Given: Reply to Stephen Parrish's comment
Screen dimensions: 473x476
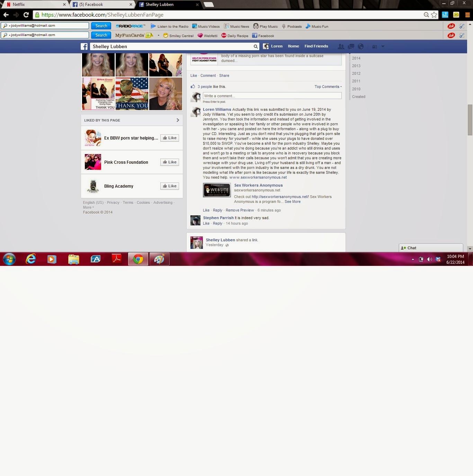Looking at the screenshot, I should click(x=217, y=223).
